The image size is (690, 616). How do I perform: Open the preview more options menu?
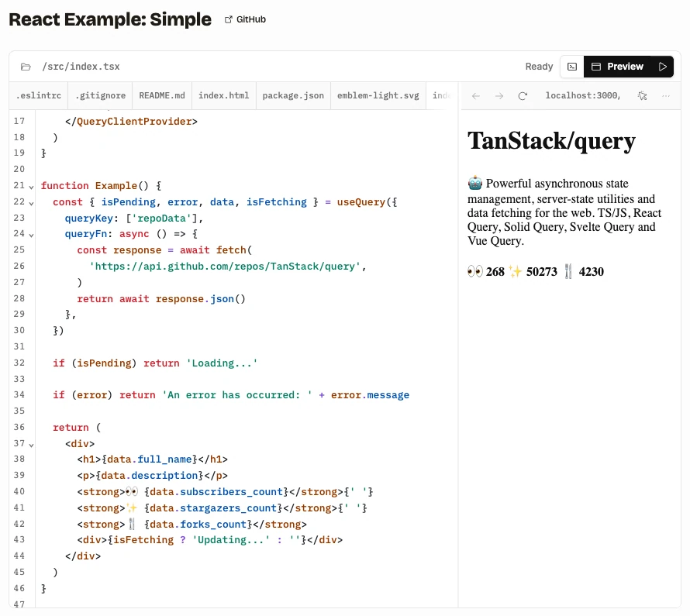tap(666, 96)
